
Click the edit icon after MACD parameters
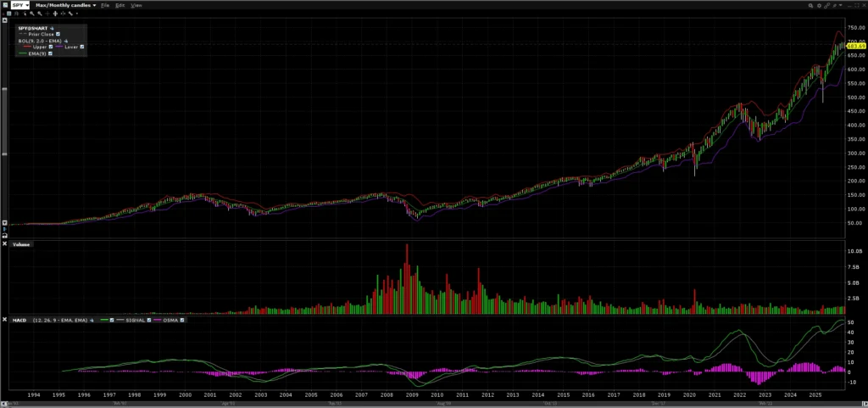[92, 320]
